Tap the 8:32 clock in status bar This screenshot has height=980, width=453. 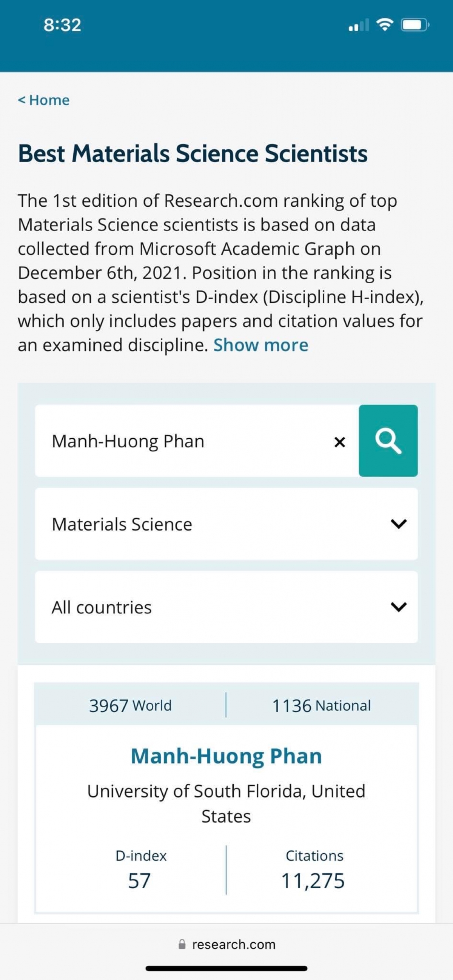tap(62, 25)
